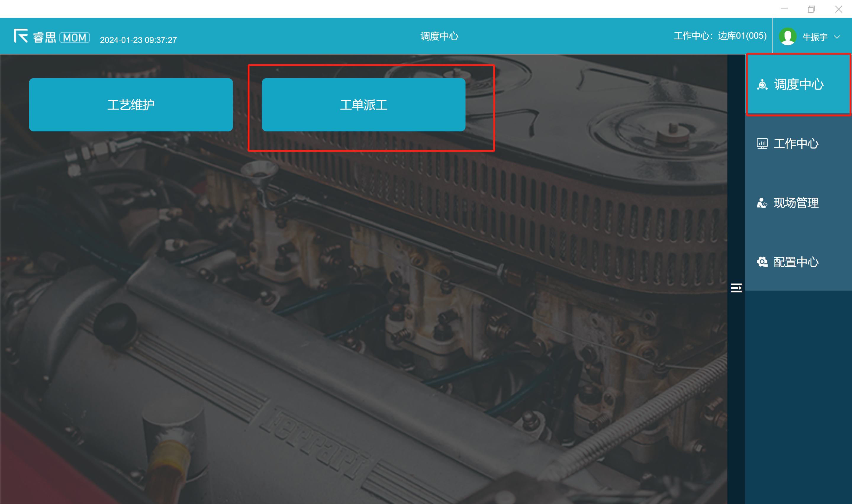Screen dimensions: 852x504
Task: Click the 调度中心 header title
Action: (x=439, y=36)
